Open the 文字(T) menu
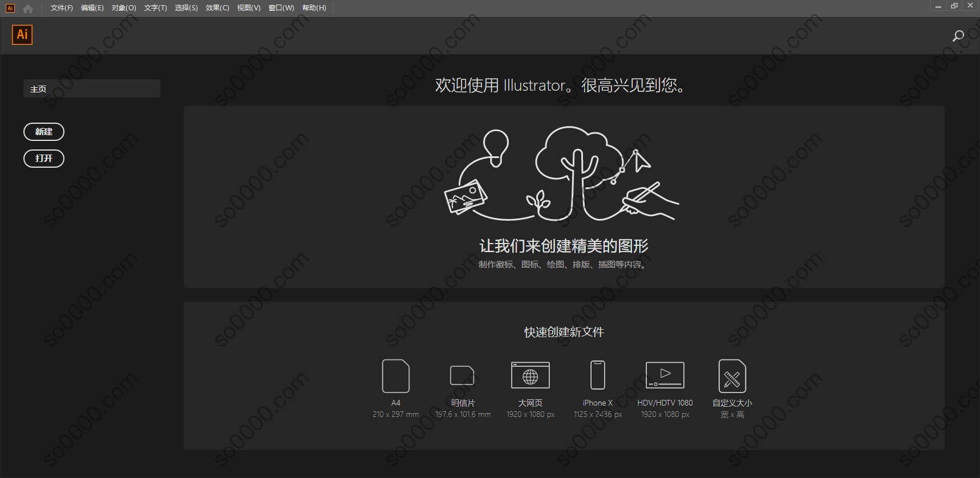The width and height of the screenshot is (980, 478). click(x=156, y=8)
